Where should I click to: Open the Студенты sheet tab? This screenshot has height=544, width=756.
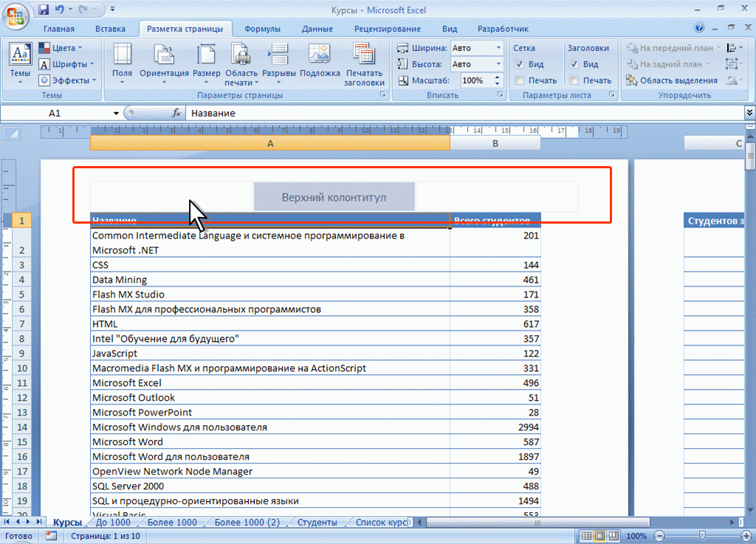point(317,523)
